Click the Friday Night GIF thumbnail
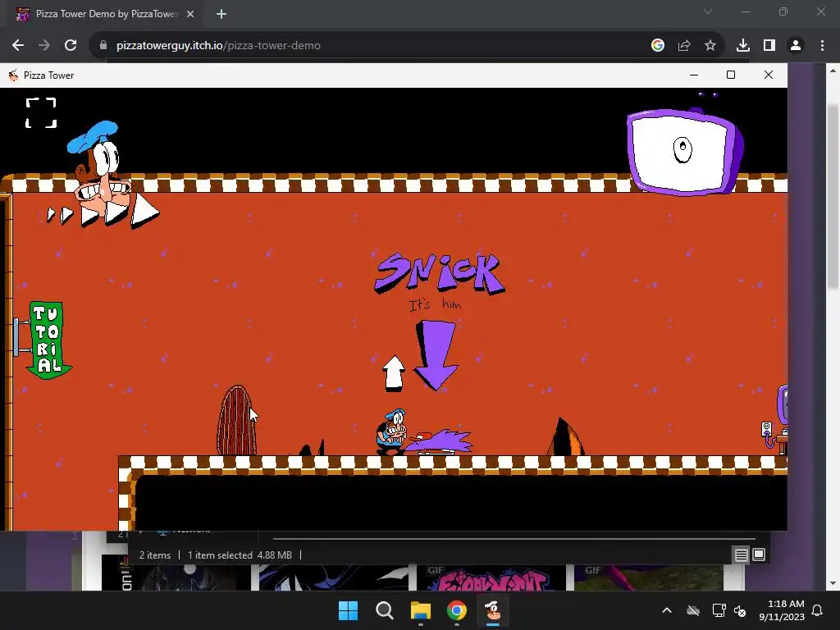Screen dimensions: 840x630 point(491,578)
